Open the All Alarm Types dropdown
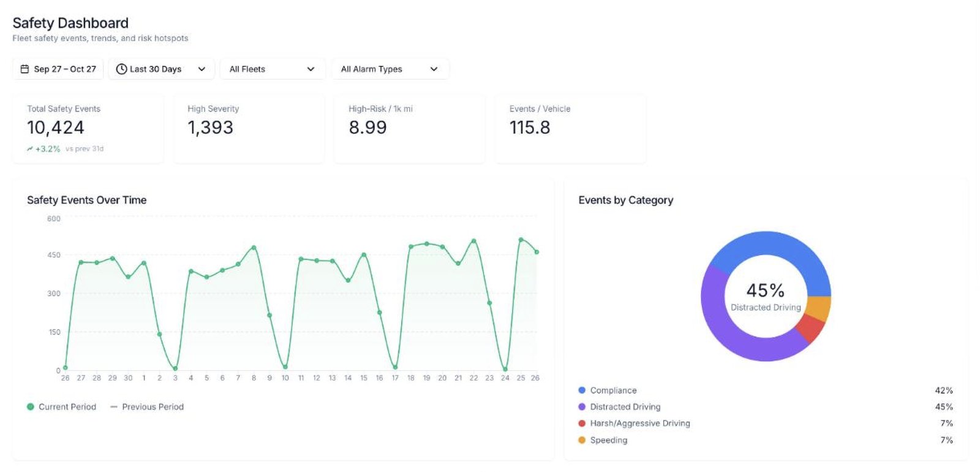Image resolution: width=980 pixels, height=472 pixels. pyautogui.click(x=390, y=69)
